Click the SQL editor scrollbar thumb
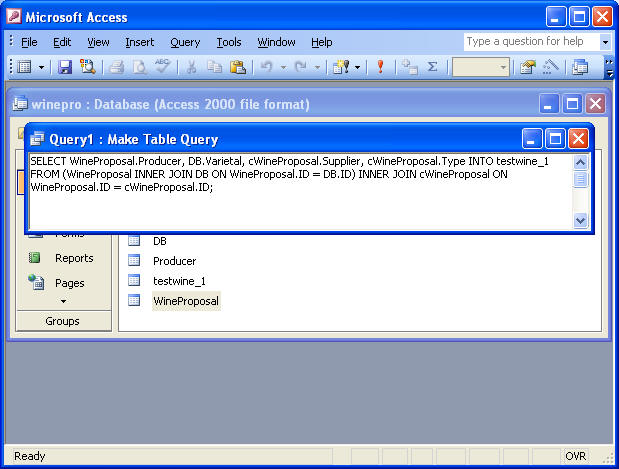Image resolution: width=619 pixels, height=469 pixels. 580,179
